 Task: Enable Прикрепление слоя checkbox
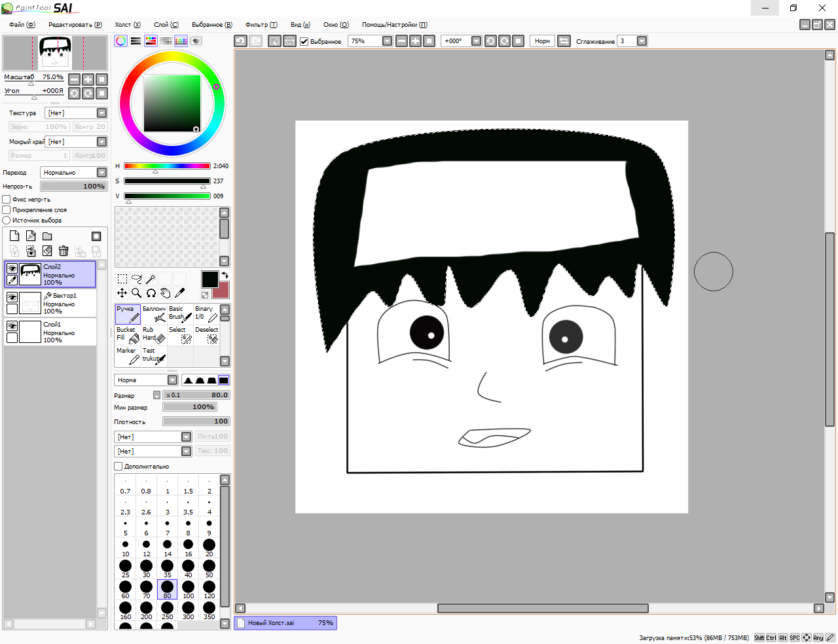[7, 210]
